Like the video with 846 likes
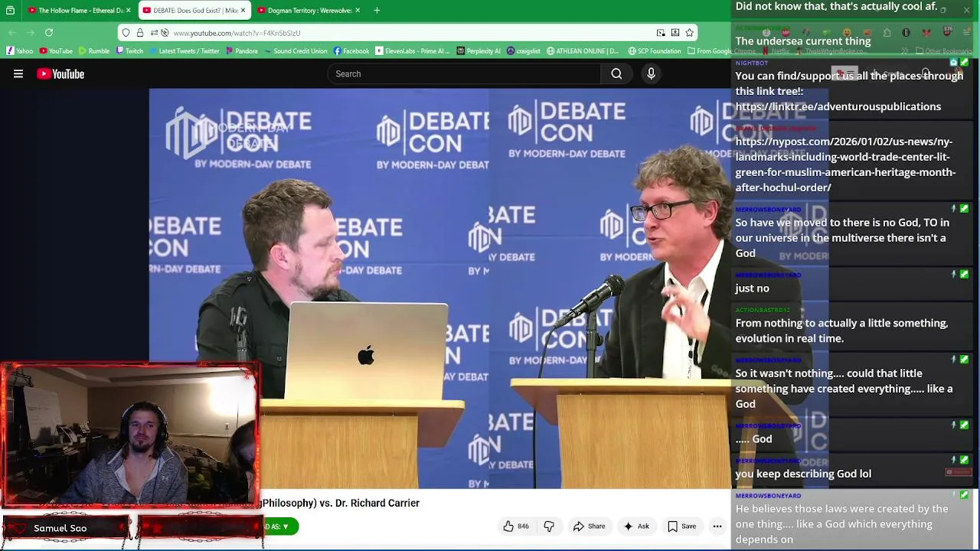This screenshot has height=551, width=980. [x=516, y=527]
